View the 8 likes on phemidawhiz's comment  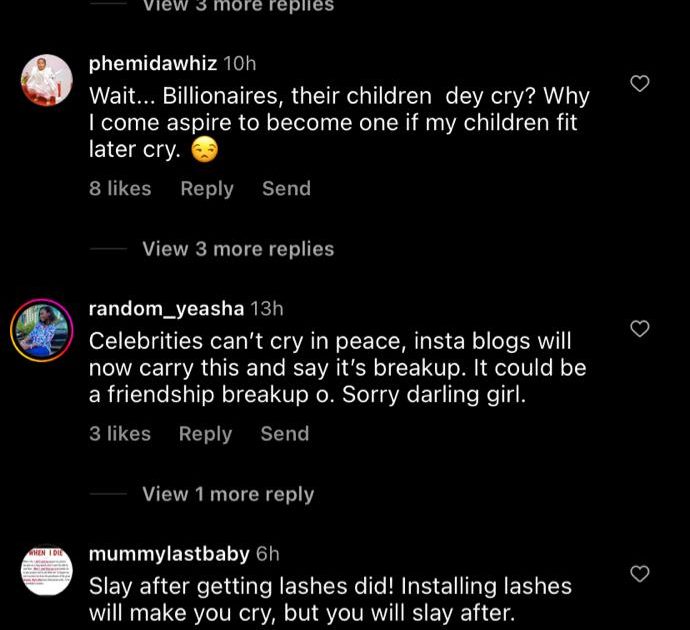(120, 188)
